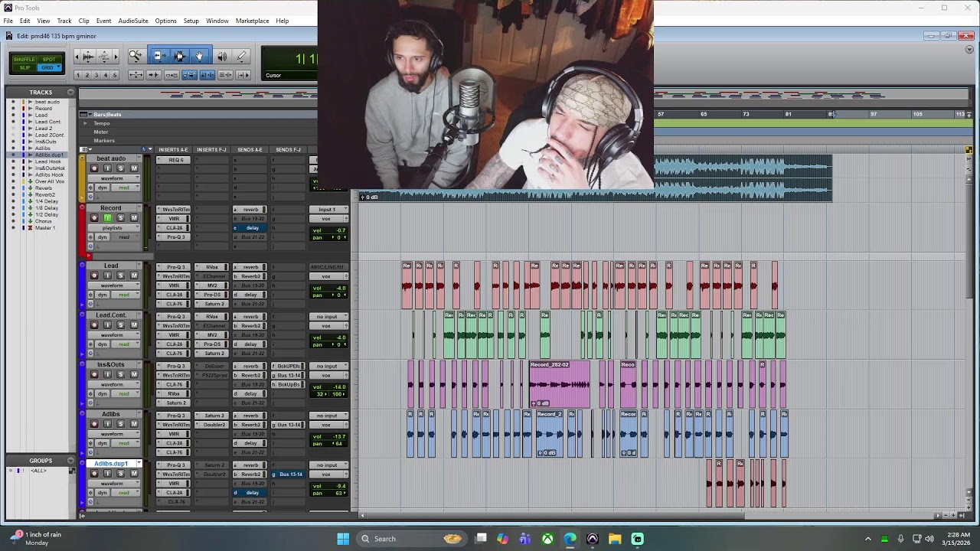Mute the beat audio track
Screen dimensions: 980x551
pyautogui.click(x=134, y=168)
